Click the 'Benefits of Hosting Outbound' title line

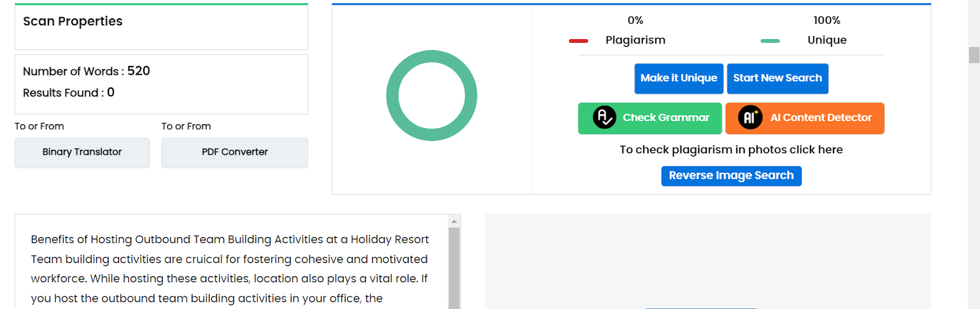pyautogui.click(x=230, y=240)
